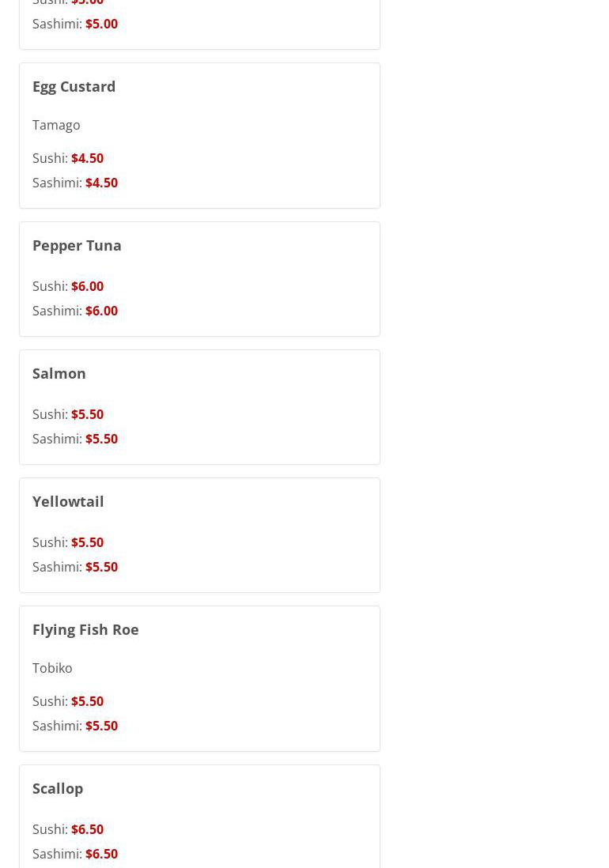Choose Scallop sashimi price $6.50
The width and height of the screenshot is (609, 868).
[x=101, y=854]
